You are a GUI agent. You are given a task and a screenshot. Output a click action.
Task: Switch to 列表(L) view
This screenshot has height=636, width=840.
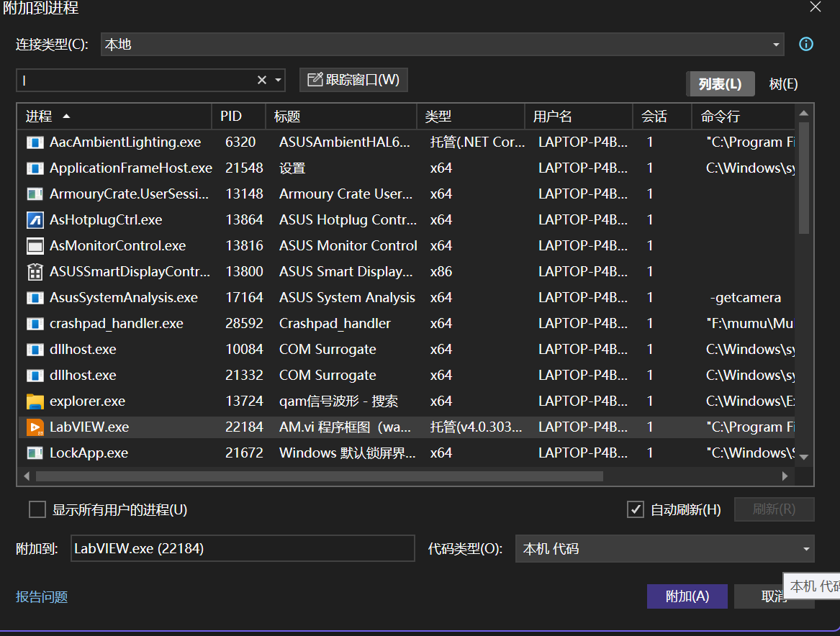coord(720,84)
